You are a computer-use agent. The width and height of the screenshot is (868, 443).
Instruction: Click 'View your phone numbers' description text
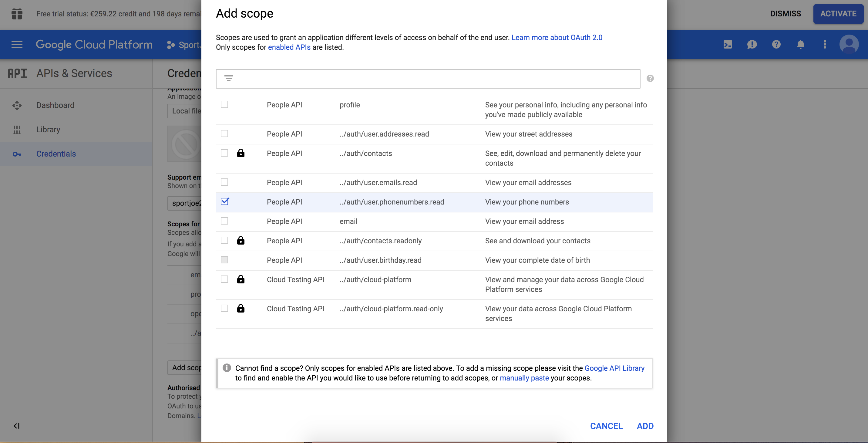click(527, 202)
